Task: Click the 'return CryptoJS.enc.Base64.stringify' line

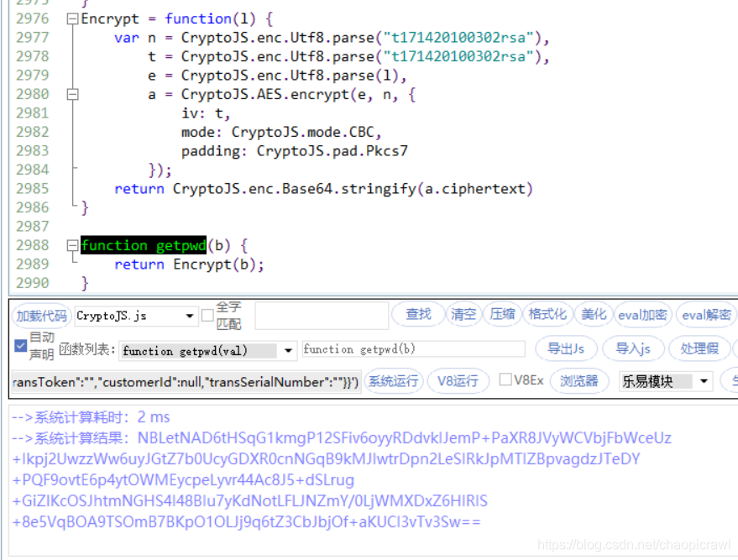Action: point(324,189)
